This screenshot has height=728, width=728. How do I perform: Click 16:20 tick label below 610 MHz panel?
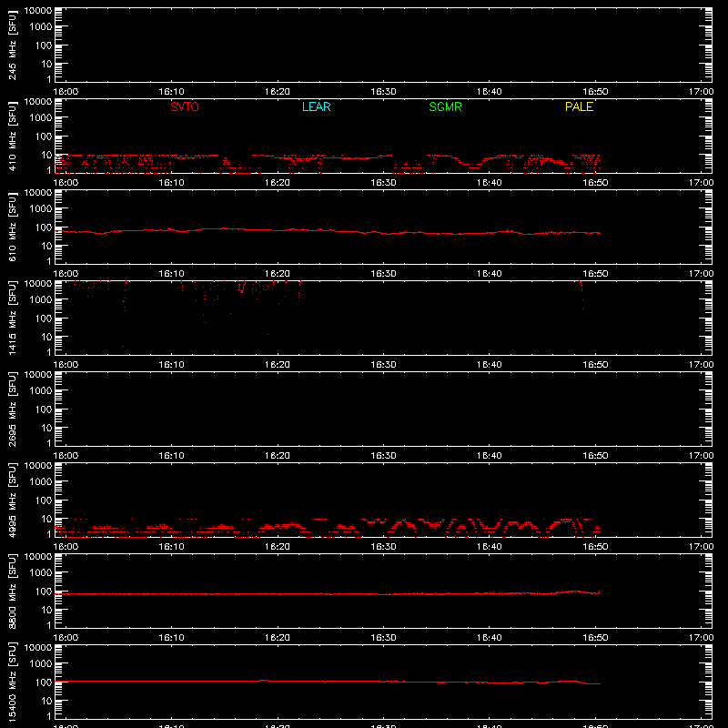pyautogui.click(x=278, y=274)
